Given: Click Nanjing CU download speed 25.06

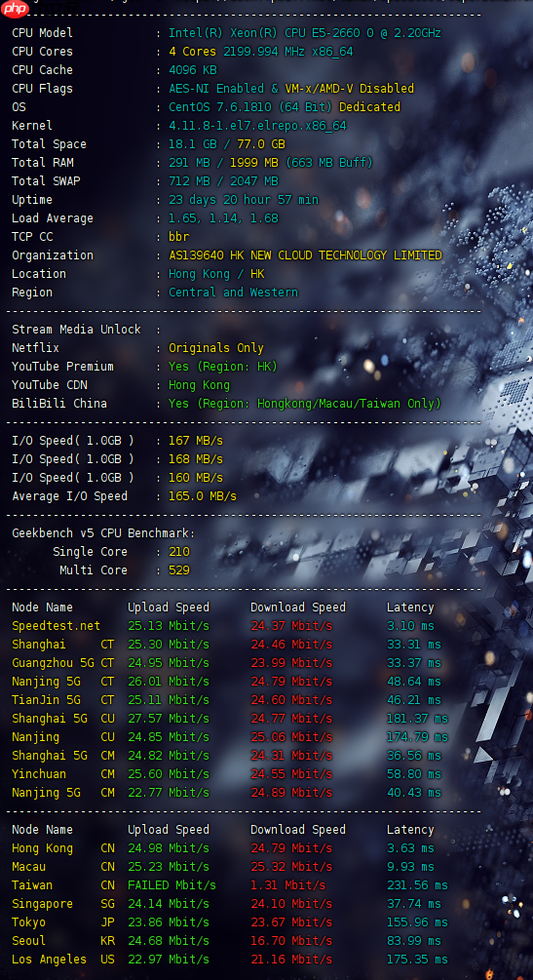Looking at the screenshot, I should coord(291,737).
